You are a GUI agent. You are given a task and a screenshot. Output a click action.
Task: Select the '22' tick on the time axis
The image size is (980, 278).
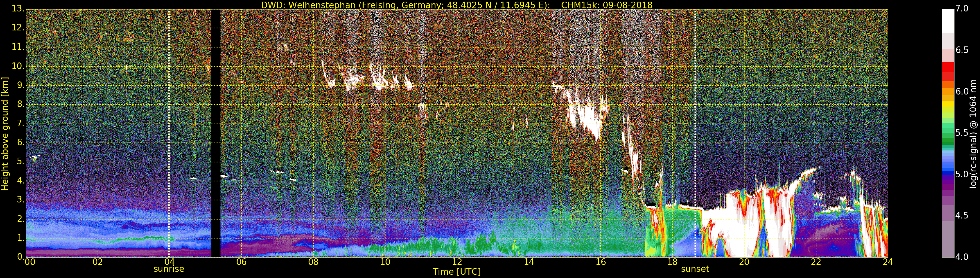[x=816, y=262]
